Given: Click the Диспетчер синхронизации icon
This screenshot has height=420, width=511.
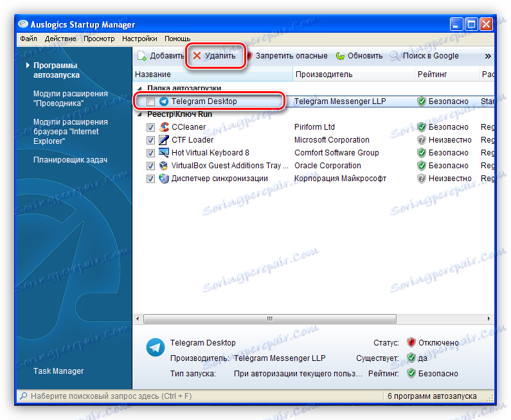Looking at the screenshot, I should 164,179.
